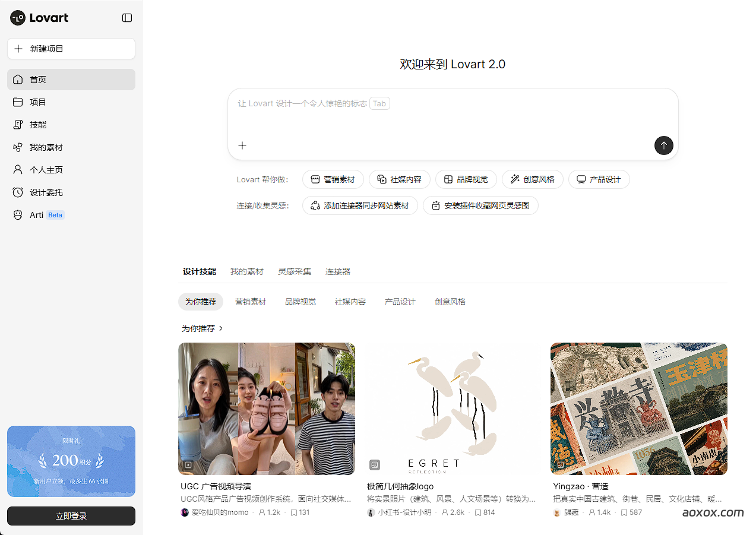756x535 pixels.
Task: Click bookmark icon showing 587
Action: point(624,512)
